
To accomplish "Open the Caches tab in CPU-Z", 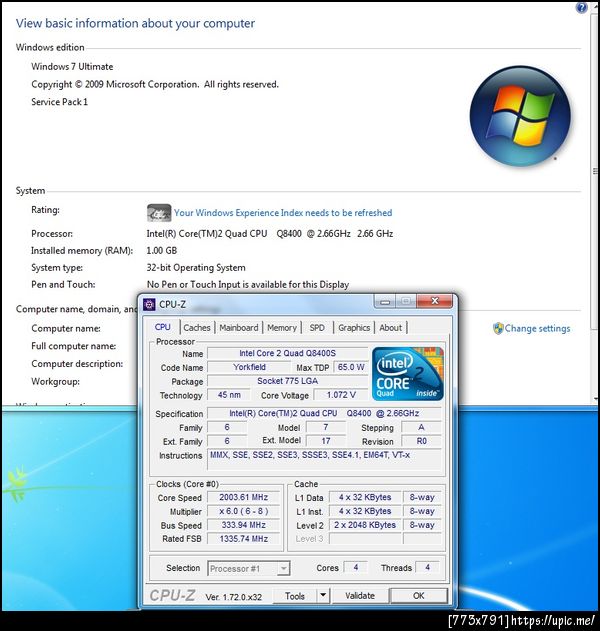I will coord(197,328).
